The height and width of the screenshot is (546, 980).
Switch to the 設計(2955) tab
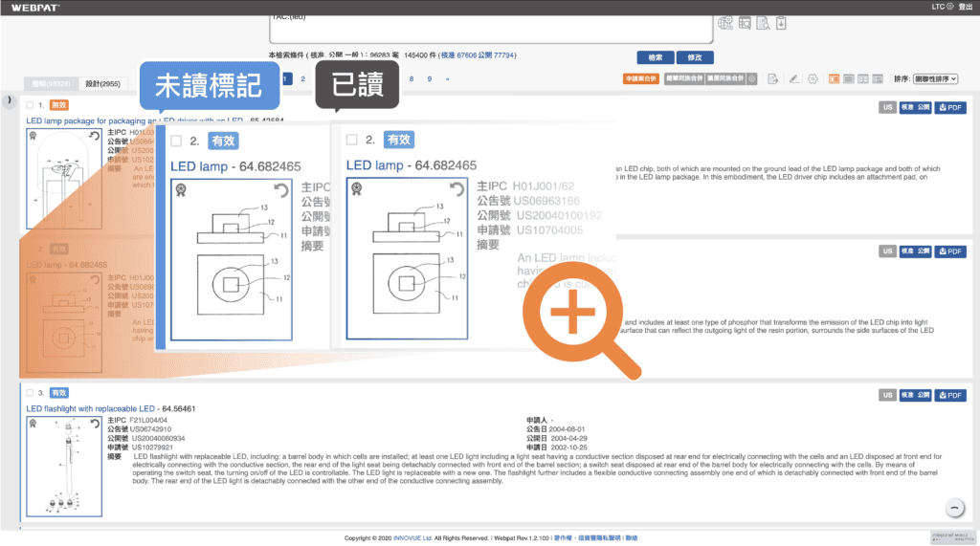tap(103, 84)
